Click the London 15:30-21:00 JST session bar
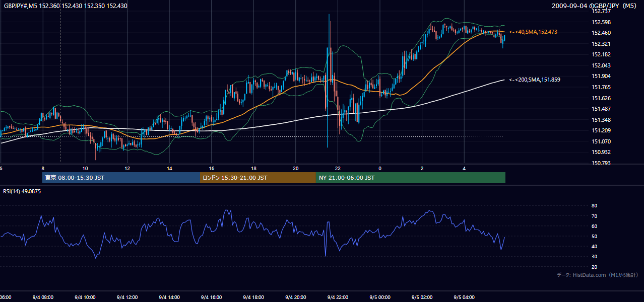The image size is (644, 302). 258,178
